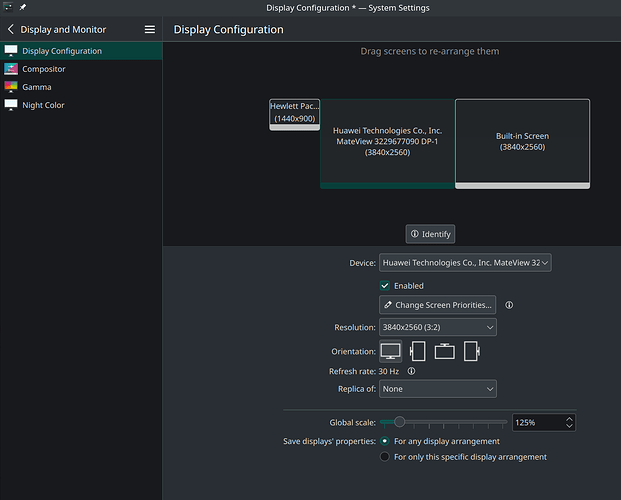
Task: Open the Device dropdown
Action: pyautogui.click(x=465, y=263)
